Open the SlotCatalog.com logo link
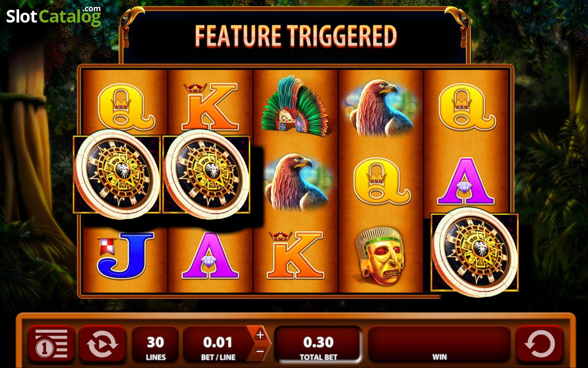 tap(54, 16)
